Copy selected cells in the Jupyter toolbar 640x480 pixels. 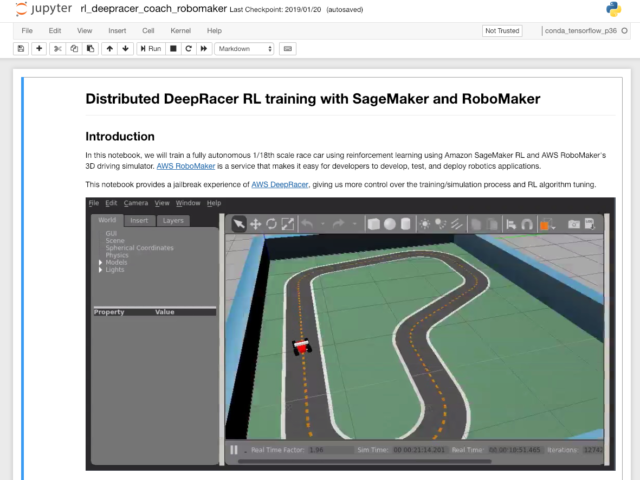pos(74,49)
